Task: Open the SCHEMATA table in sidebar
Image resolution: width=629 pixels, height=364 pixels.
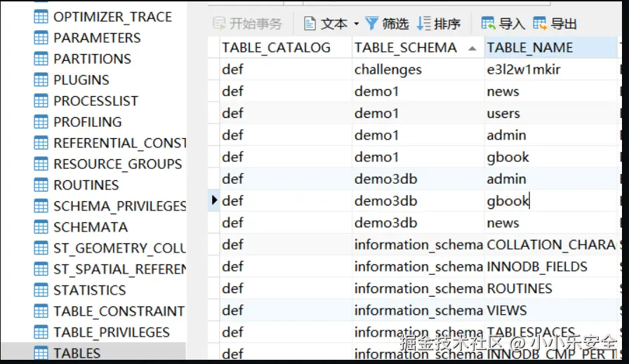Action: (x=90, y=227)
